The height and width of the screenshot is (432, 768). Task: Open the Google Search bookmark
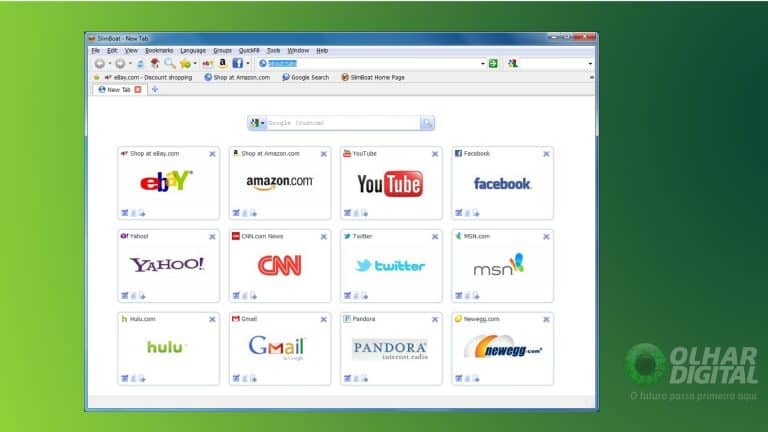click(x=305, y=77)
